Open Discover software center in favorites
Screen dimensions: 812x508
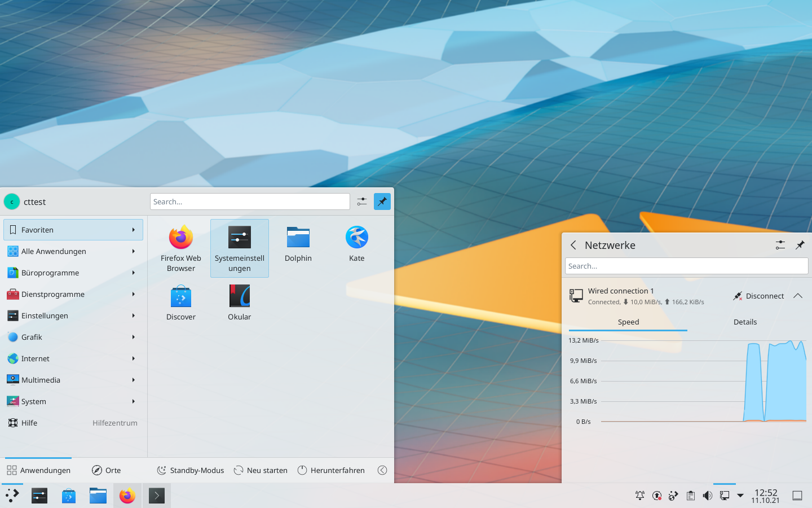click(x=180, y=302)
